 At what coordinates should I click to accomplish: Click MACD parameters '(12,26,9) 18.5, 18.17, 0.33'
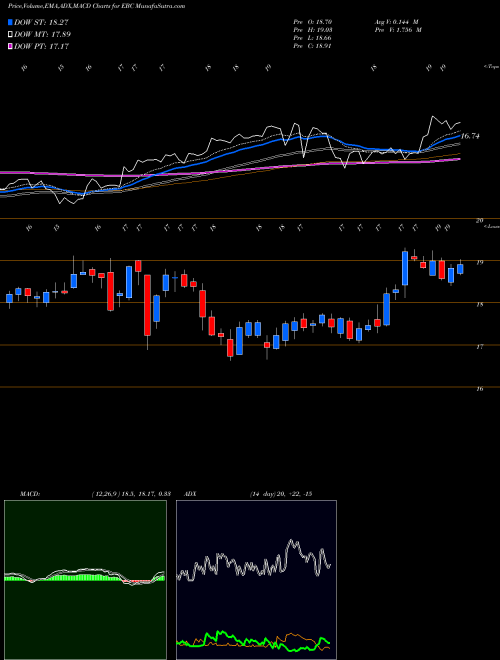(x=130, y=493)
